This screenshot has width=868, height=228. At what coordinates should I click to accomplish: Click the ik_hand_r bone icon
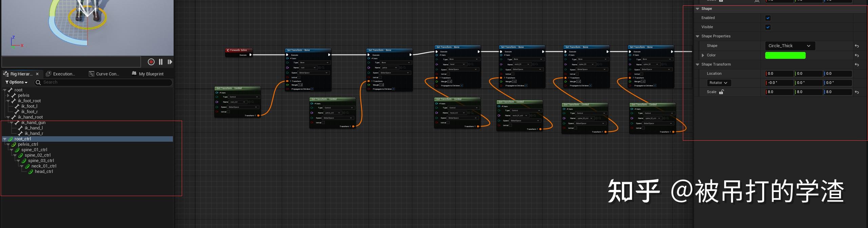tap(20, 134)
